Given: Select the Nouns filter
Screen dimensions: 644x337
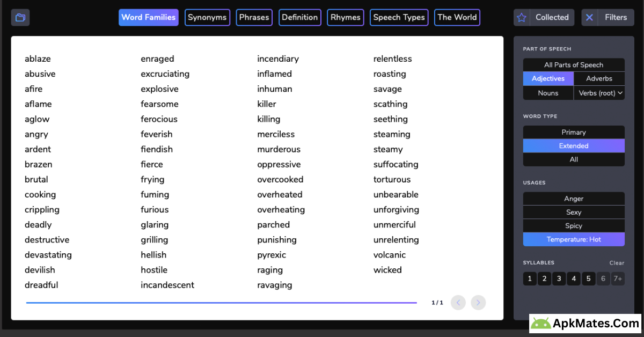Looking at the screenshot, I should 548,92.
